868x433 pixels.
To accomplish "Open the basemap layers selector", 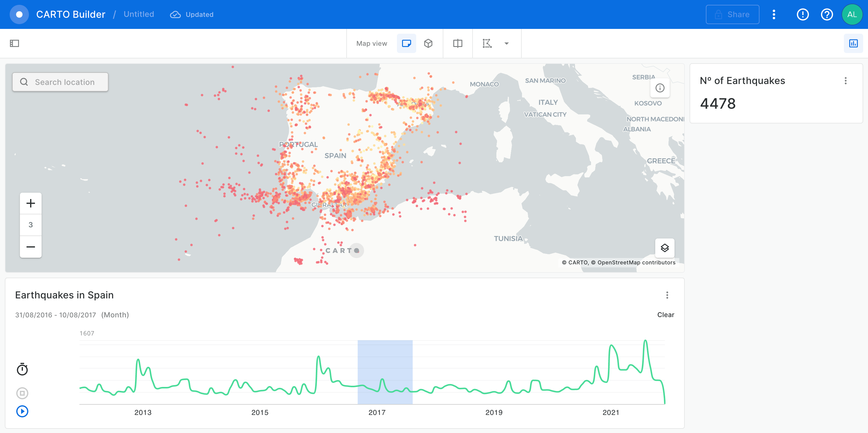I will 664,248.
